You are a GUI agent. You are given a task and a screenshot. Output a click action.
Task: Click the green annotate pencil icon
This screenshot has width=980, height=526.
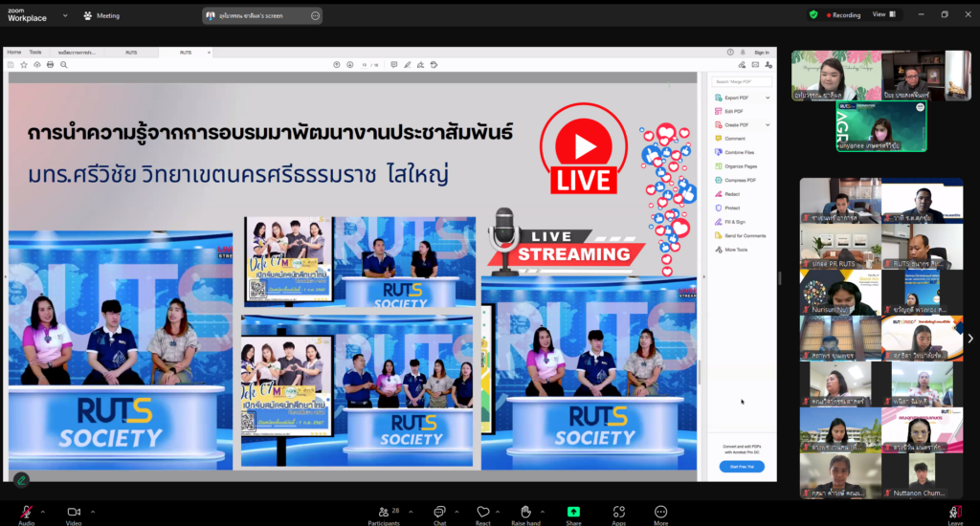pos(21,480)
